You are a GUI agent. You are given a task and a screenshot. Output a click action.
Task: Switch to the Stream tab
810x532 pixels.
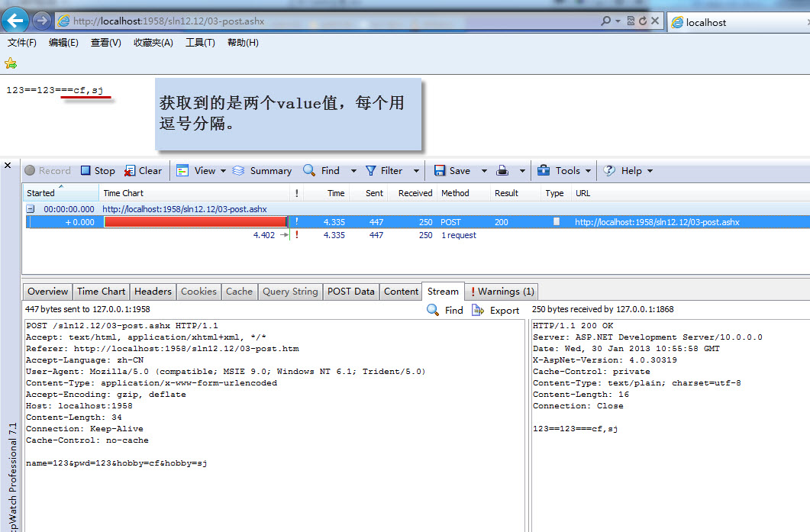click(443, 292)
